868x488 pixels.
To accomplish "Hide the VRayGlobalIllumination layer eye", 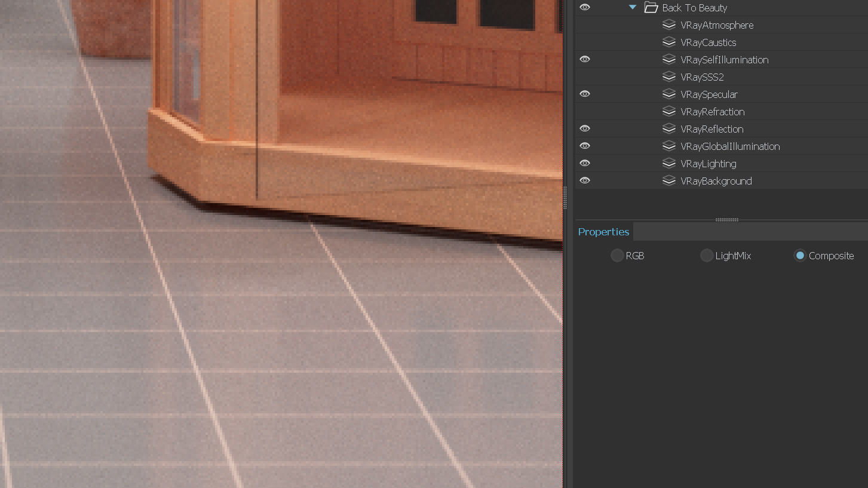I will pyautogui.click(x=585, y=146).
